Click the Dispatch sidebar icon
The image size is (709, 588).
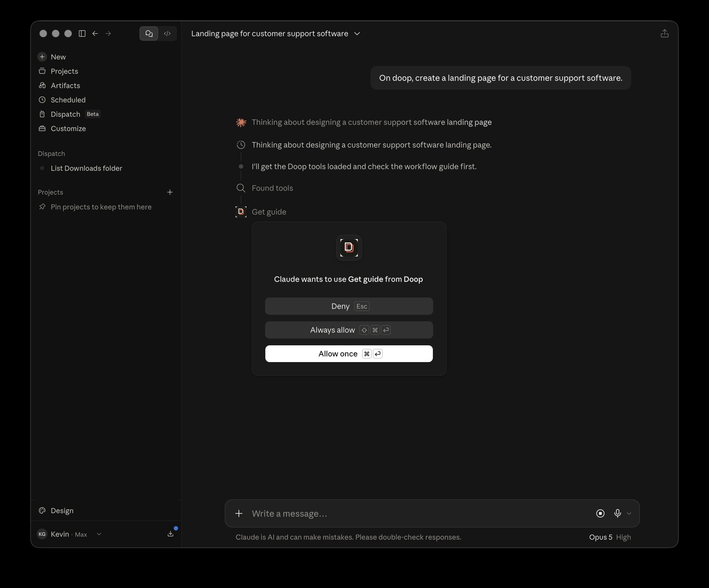[42, 114]
